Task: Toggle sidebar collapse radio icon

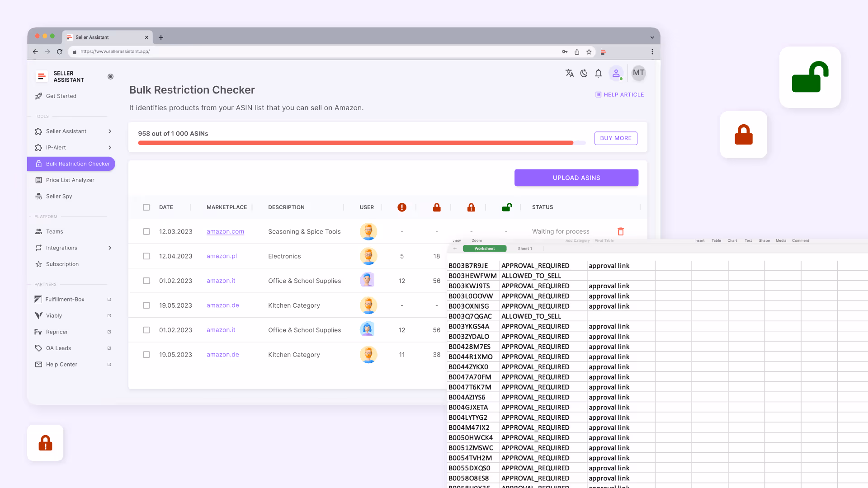Action: coord(110,76)
